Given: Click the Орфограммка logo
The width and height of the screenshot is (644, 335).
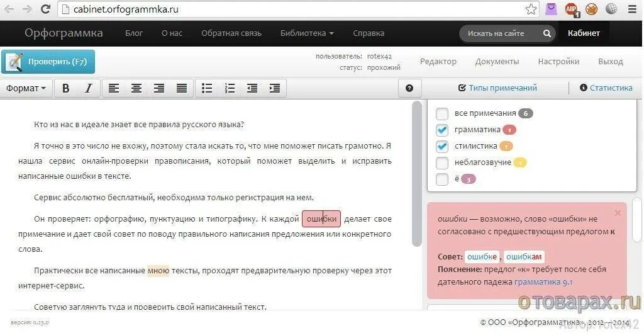Looking at the screenshot, I should tap(64, 33).
